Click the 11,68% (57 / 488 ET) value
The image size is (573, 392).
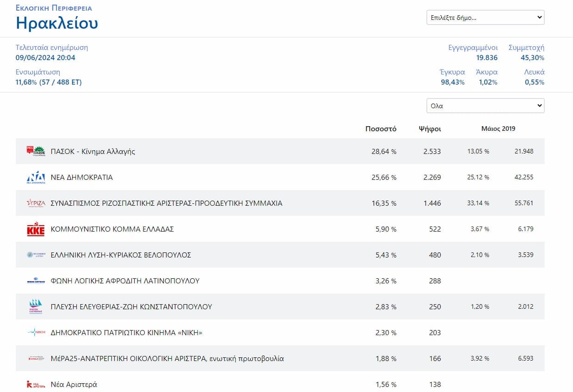(49, 82)
